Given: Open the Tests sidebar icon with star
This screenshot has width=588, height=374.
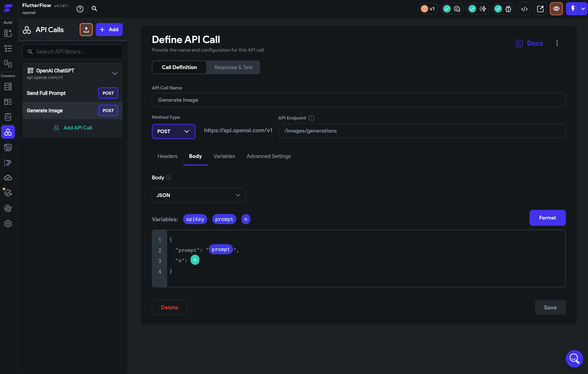Looking at the screenshot, I should (x=8, y=193).
